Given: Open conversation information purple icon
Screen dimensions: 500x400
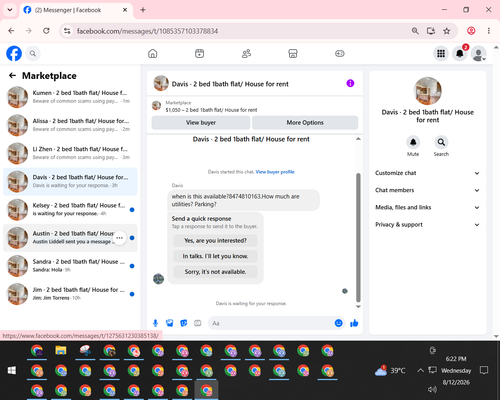Looking at the screenshot, I should click(350, 83).
